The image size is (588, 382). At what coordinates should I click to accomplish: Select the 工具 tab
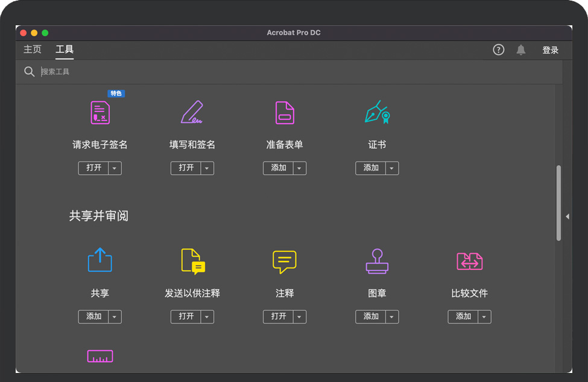pyautogui.click(x=65, y=49)
